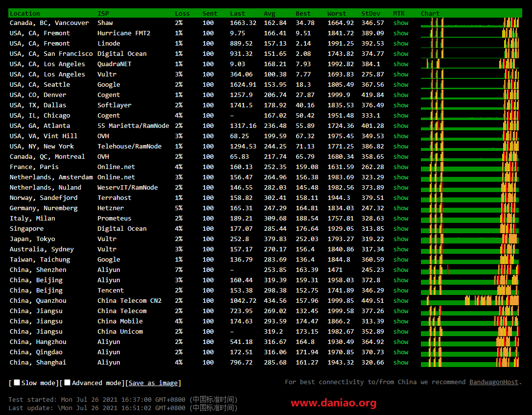532x415 pixels.
Task: Show MTR for Seattle Google row
Action: point(400,84)
